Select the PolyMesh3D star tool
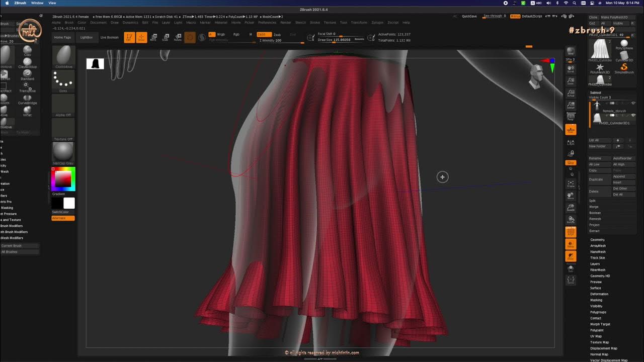Image resolution: width=644 pixels, height=362 pixels. 600,68
